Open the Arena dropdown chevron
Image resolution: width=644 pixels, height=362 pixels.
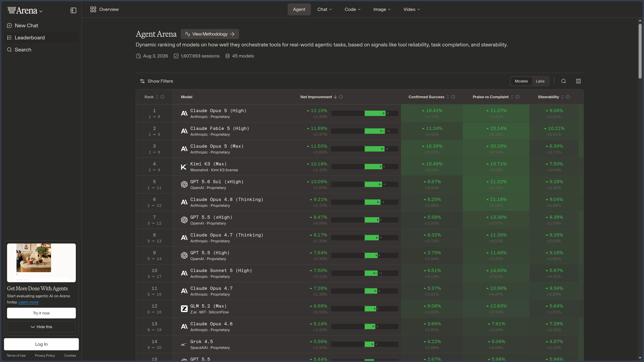click(x=41, y=11)
